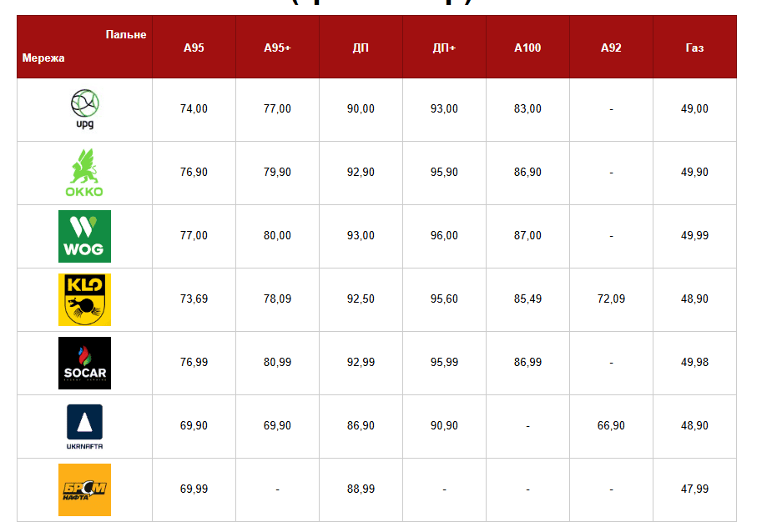This screenshot has height=532, width=777.
Task: Select the WOG green logo
Action: click(x=84, y=236)
